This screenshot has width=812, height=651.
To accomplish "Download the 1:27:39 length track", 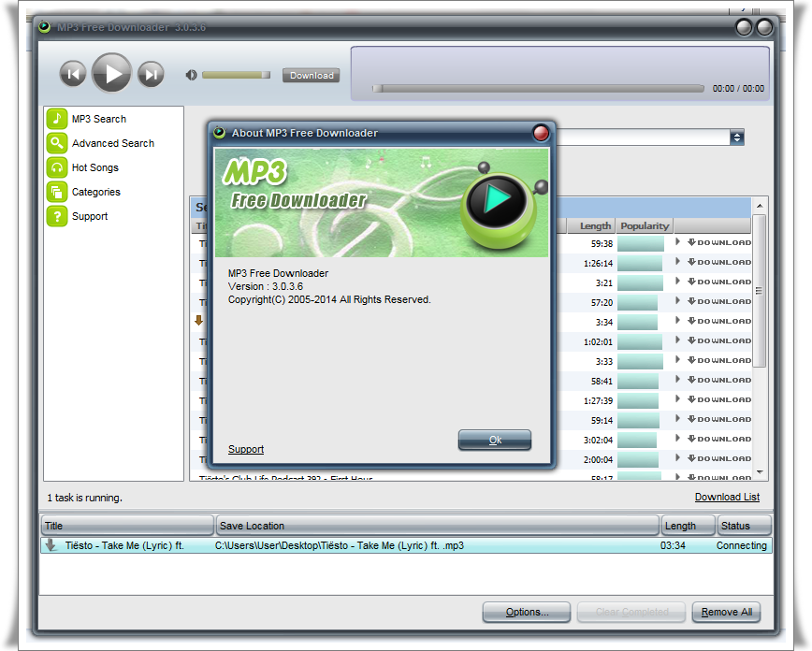I will tap(719, 399).
